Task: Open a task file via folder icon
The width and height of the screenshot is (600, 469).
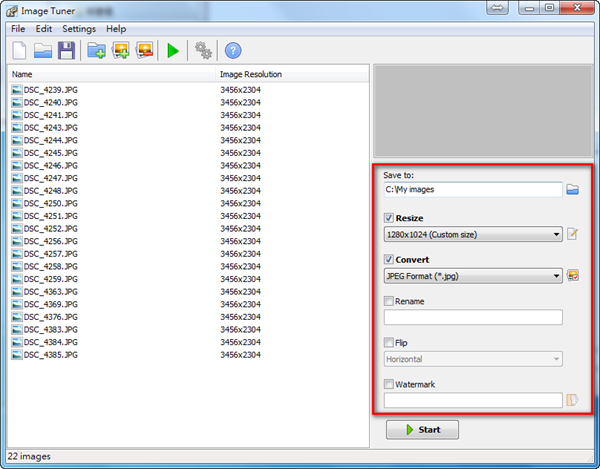Action: (x=43, y=50)
